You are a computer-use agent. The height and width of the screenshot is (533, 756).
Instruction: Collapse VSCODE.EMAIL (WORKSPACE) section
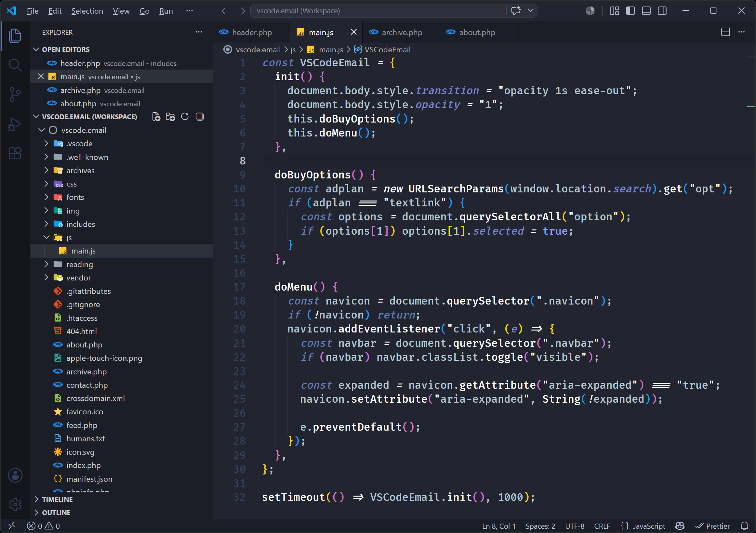pos(36,117)
